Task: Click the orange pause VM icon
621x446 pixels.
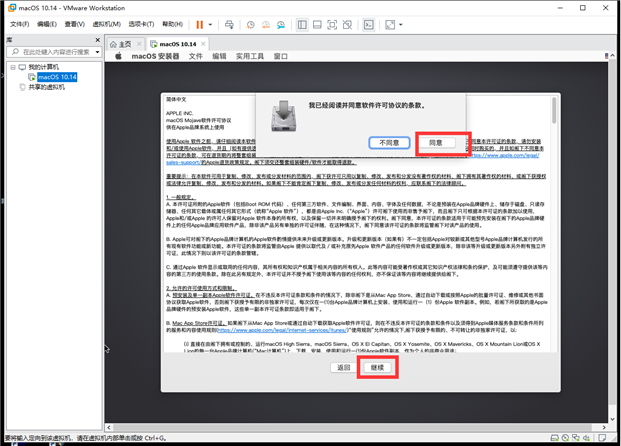Action: coord(200,25)
